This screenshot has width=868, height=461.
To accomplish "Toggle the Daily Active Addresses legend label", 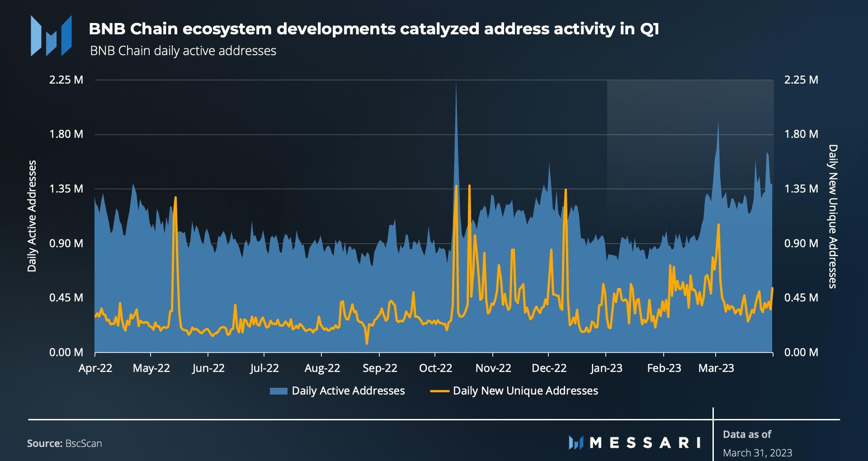I will click(348, 391).
